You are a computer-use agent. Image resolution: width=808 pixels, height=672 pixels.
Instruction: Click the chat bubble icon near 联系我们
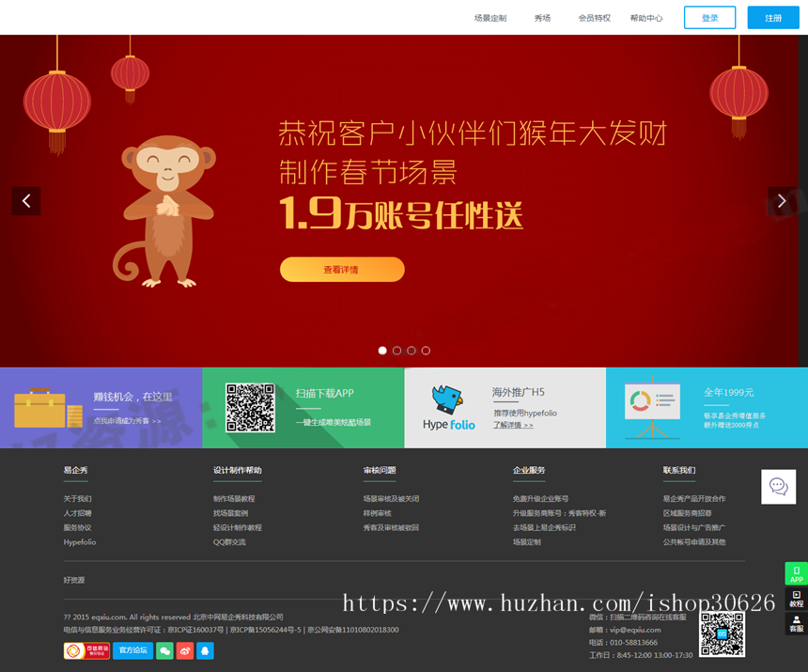(x=778, y=486)
